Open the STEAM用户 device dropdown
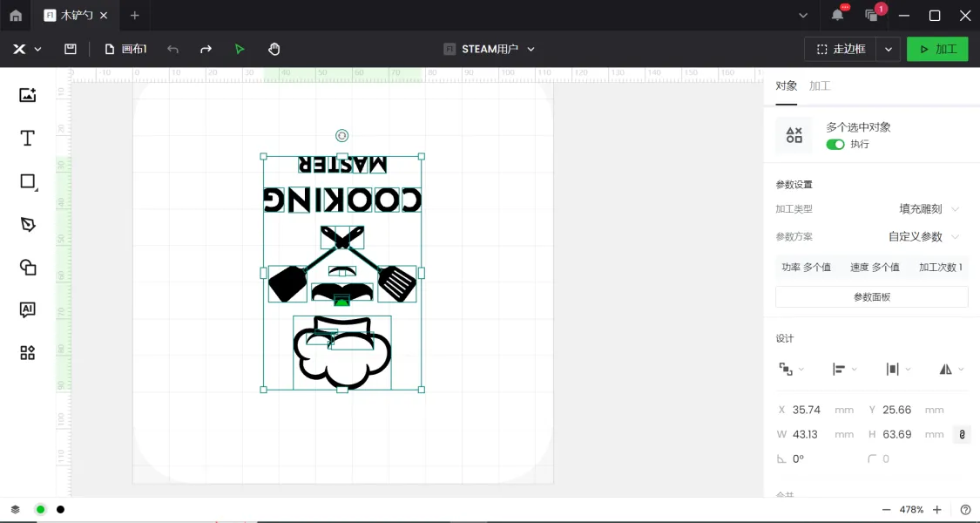This screenshot has height=523, width=980. point(490,49)
